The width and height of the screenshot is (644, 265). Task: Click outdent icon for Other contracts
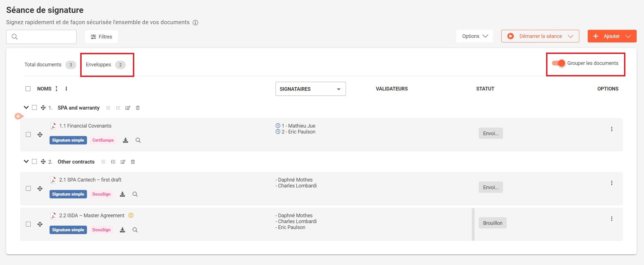click(103, 162)
